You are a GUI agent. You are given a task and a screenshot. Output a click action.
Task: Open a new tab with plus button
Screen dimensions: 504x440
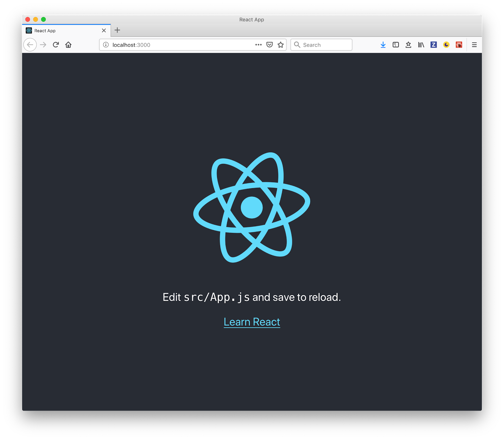pyautogui.click(x=117, y=30)
